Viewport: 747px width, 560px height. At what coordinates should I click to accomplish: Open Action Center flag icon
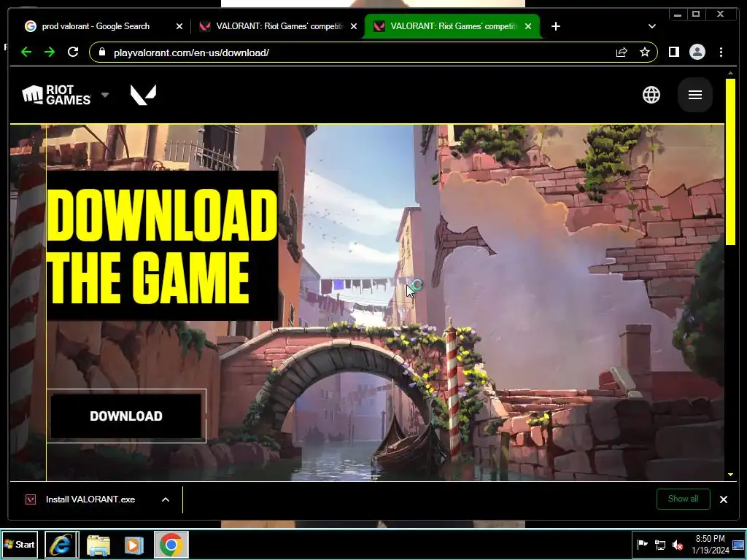click(642, 544)
